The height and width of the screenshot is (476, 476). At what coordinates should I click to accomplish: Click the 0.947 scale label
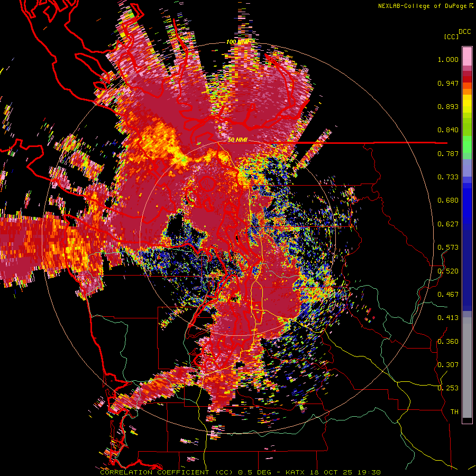pos(448,83)
